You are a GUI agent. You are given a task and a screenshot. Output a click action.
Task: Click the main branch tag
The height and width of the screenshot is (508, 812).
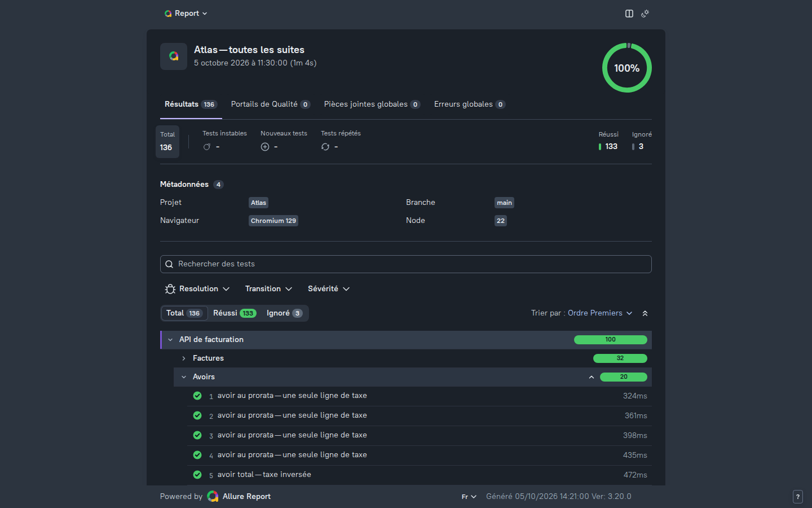click(x=504, y=203)
